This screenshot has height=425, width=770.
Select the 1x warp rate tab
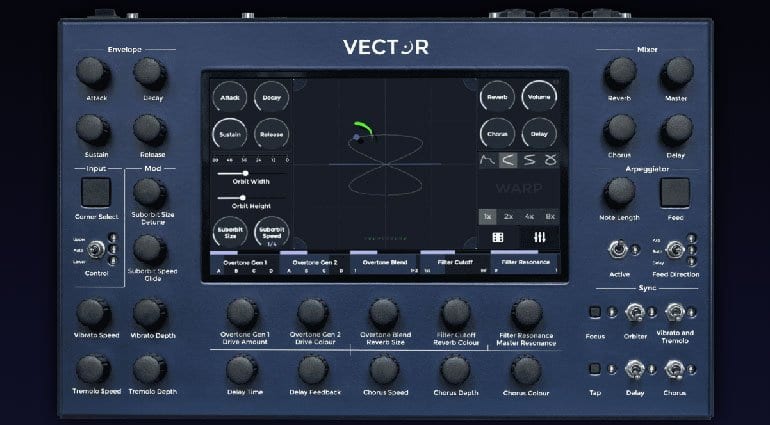[x=488, y=217]
